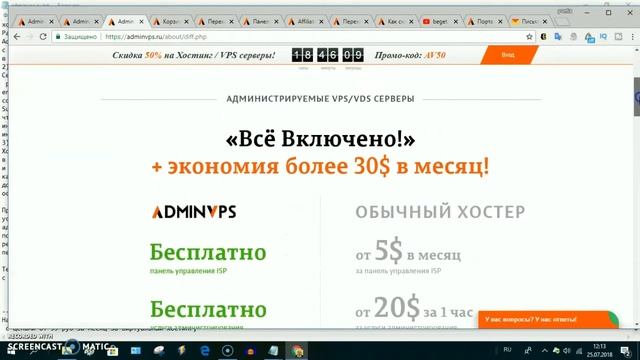Image resolution: width=640 pixels, height=360 pixels.
Task: Click the page's vertical scrollbar thumb
Action: pyautogui.click(x=636, y=96)
